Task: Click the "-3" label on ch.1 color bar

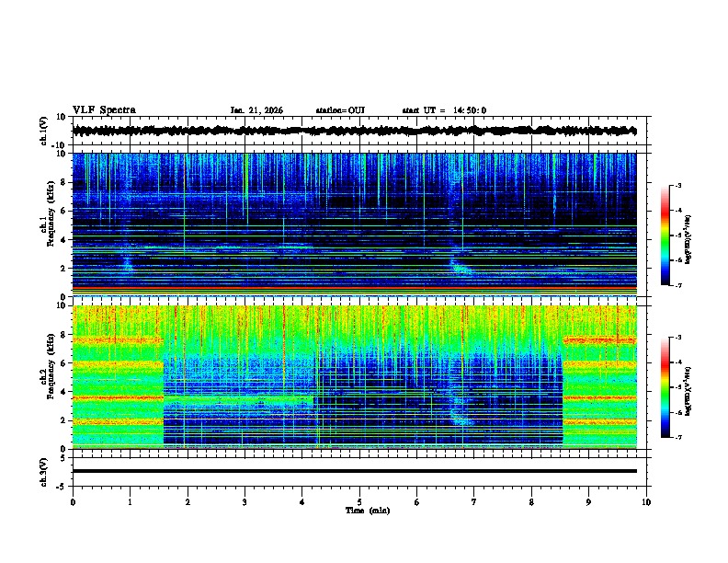Action: pyautogui.click(x=678, y=185)
